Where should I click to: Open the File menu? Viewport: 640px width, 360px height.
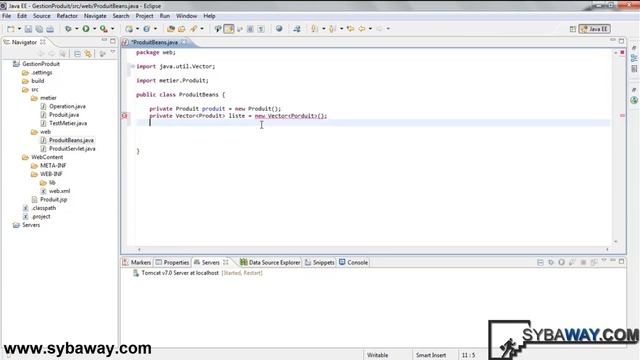(7, 16)
